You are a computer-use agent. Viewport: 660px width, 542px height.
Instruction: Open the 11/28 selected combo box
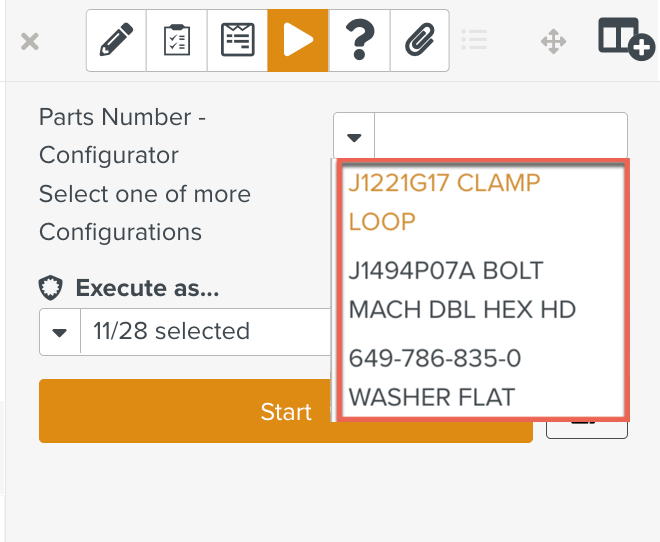pos(200,332)
